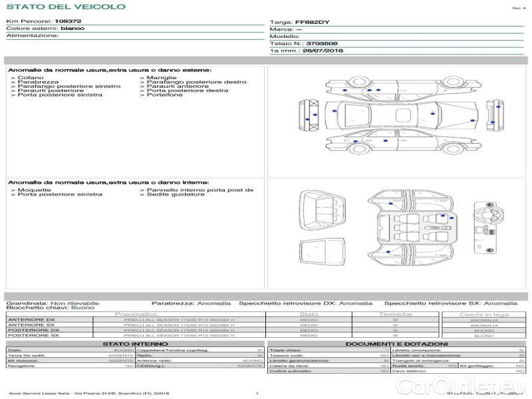Select the 'ANTERIORE SX' tire row label
The height and width of the screenshot is (399, 532).
coord(31,325)
